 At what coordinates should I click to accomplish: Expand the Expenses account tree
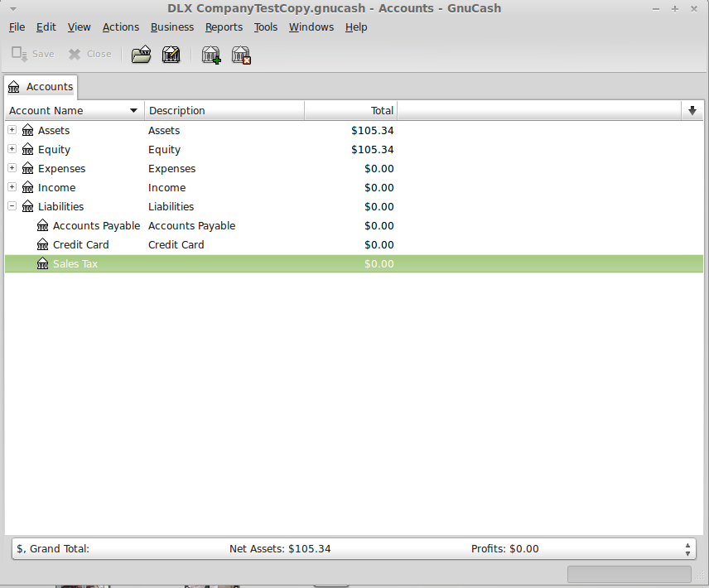[x=12, y=167]
